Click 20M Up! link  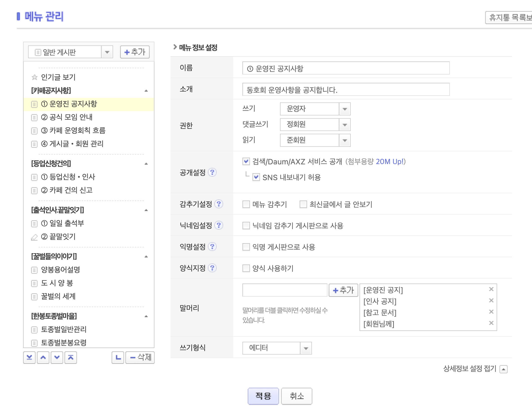coord(390,162)
